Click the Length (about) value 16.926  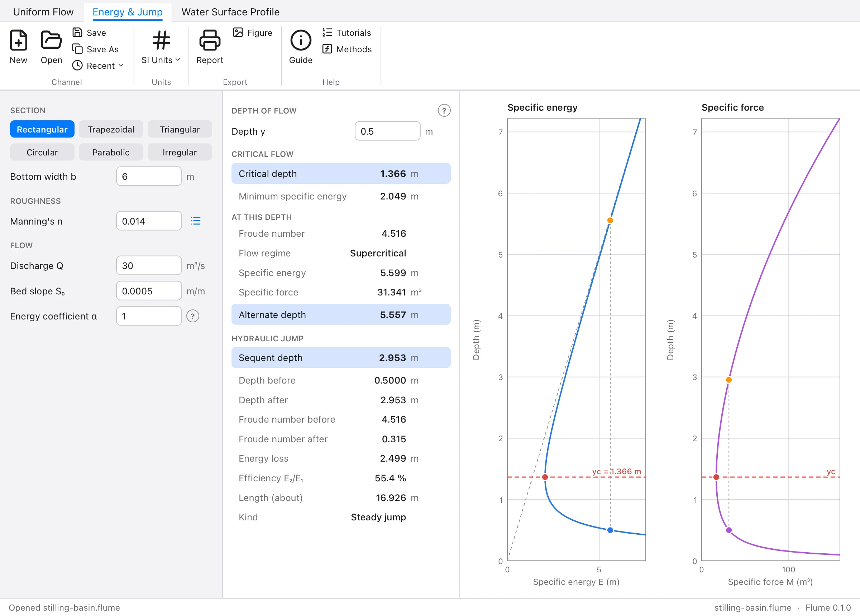[391, 498]
